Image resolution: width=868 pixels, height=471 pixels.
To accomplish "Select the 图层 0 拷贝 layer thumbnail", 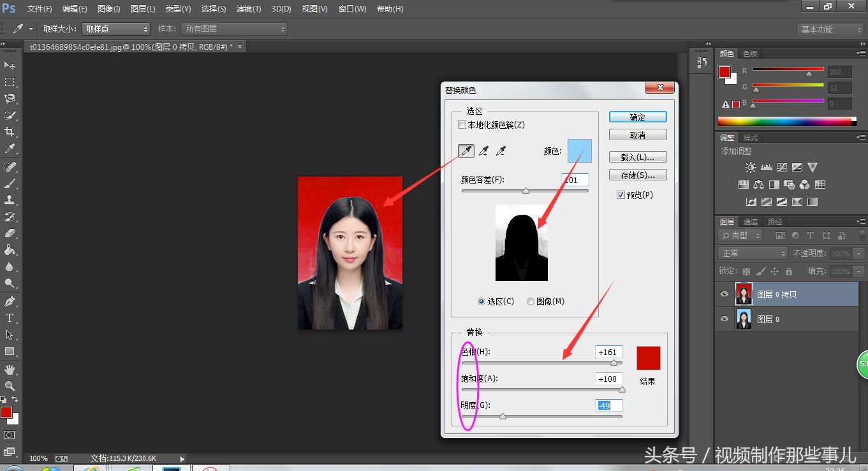I will click(x=744, y=294).
